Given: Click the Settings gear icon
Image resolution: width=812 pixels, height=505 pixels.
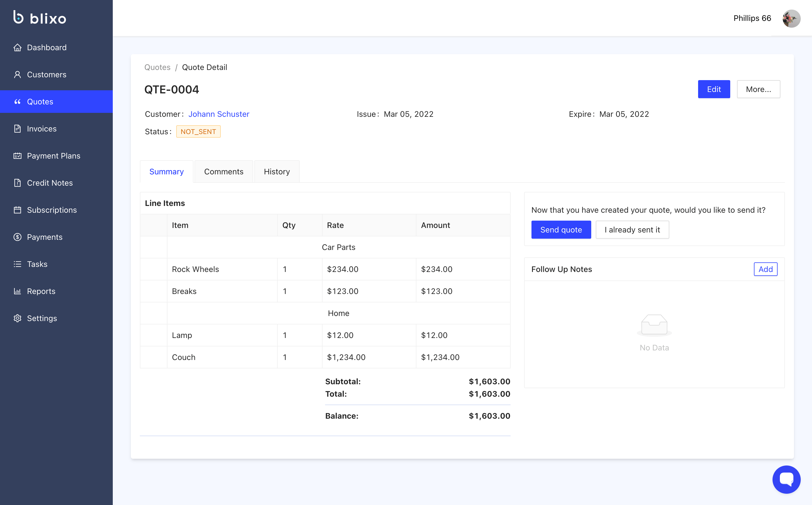Looking at the screenshot, I should pyautogui.click(x=17, y=318).
